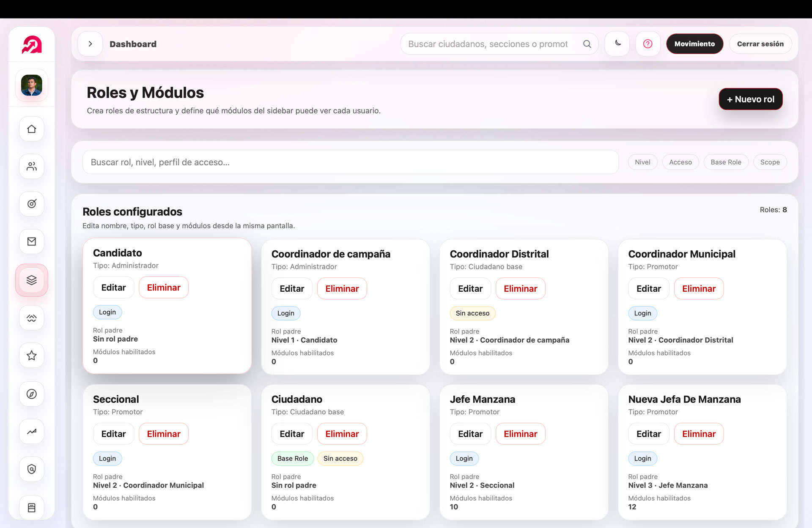This screenshot has width=812, height=528.
Task: Click the Dashboard breadcrumb title
Action: coord(133,44)
